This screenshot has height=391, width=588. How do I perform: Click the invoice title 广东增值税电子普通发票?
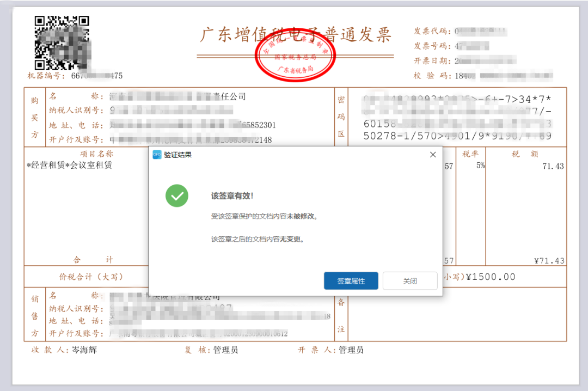[x=295, y=34]
